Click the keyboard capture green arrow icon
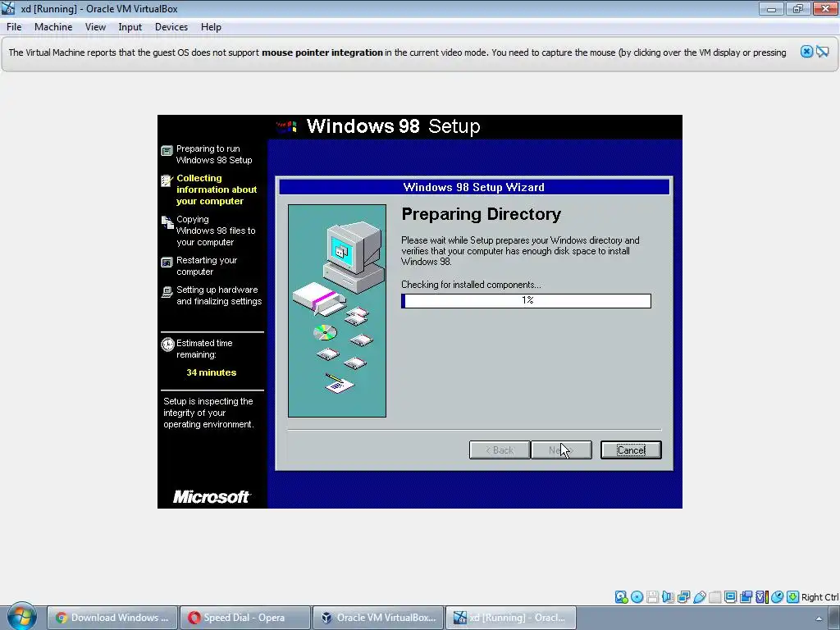The height and width of the screenshot is (630, 840). (793, 597)
